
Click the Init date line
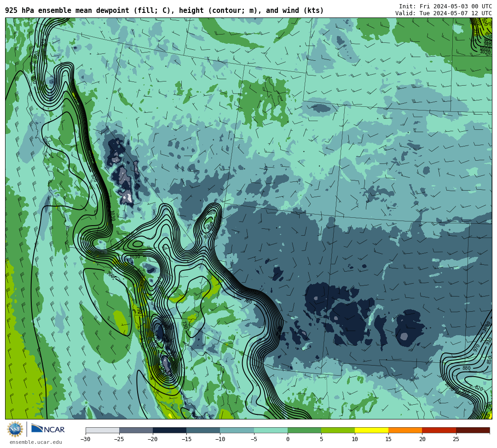tap(445, 6)
